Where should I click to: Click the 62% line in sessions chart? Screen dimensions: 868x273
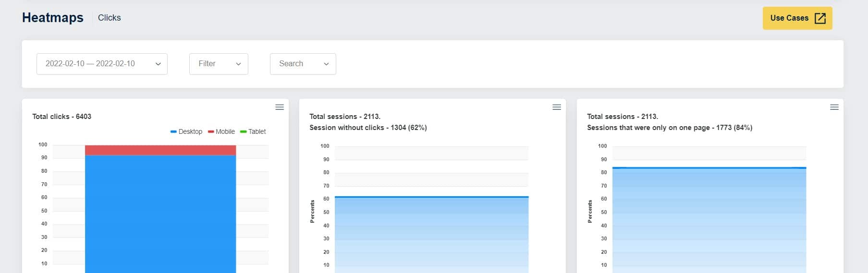[432, 197]
